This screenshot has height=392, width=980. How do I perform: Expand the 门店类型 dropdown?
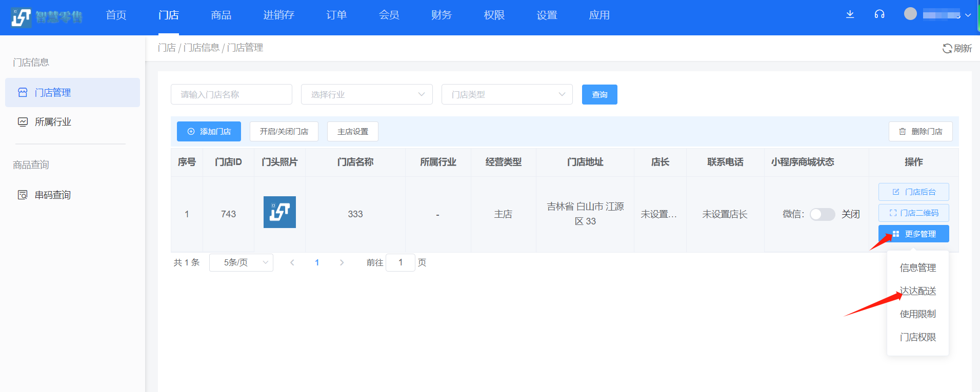(507, 94)
